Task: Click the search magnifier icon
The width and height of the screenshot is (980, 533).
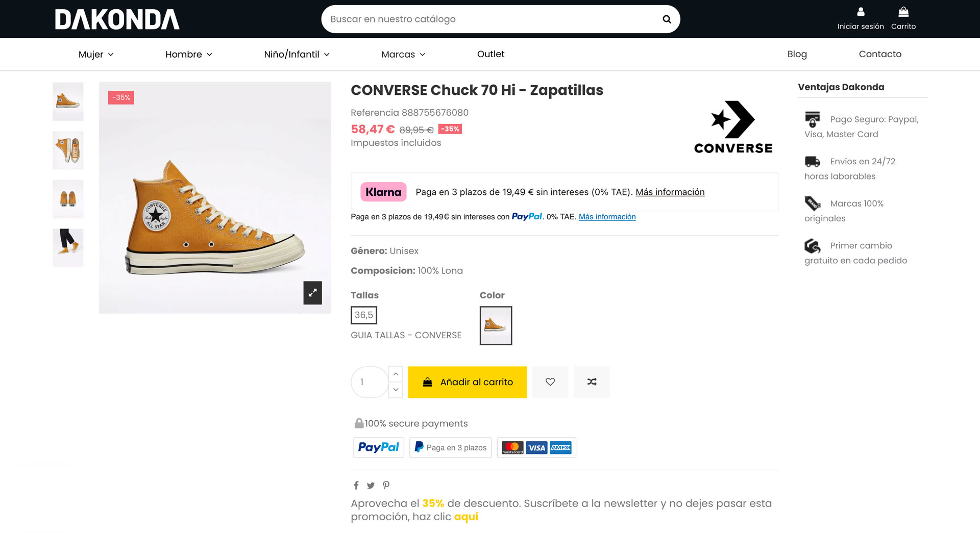Action: (x=667, y=19)
